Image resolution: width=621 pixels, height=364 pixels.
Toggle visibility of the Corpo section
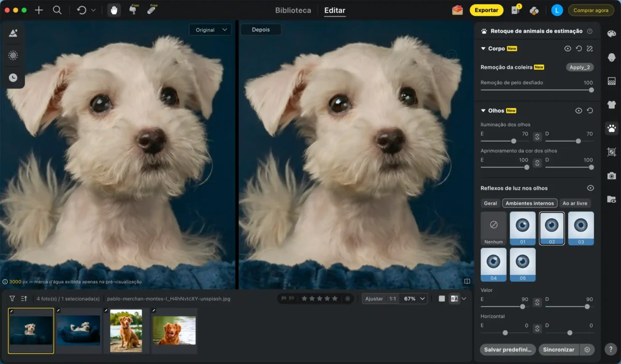[568, 49]
